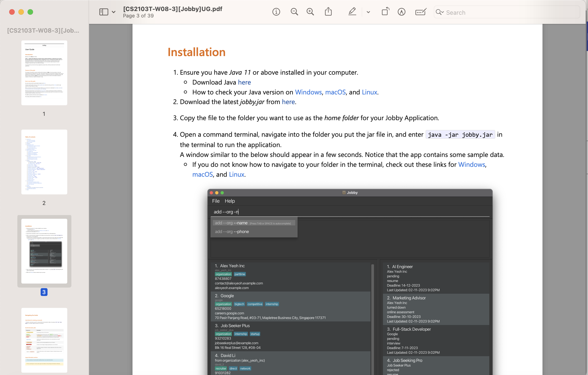Rotate the page with the rotate icon
The height and width of the screenshot is (375, 588).
tap(385, 12)
